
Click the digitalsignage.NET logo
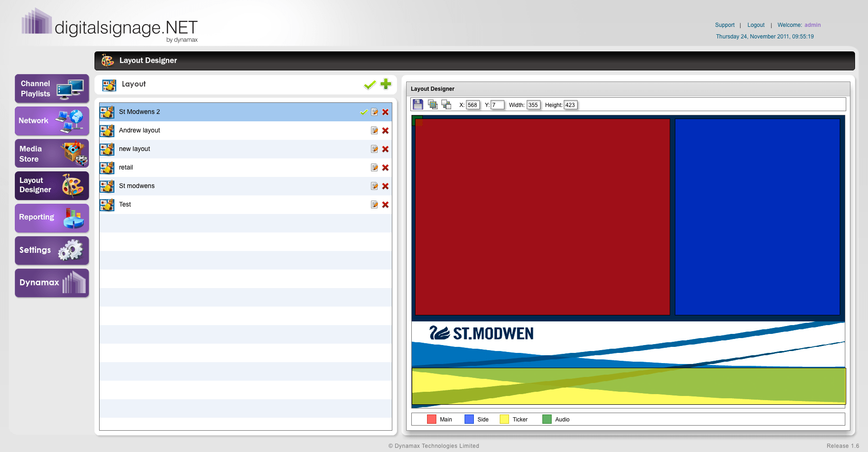(110, 26)
